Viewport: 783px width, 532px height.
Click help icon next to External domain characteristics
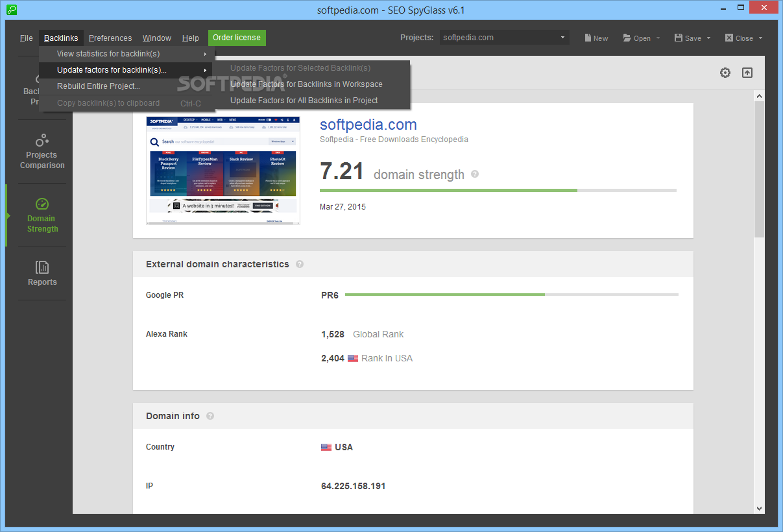coord(300,264)
